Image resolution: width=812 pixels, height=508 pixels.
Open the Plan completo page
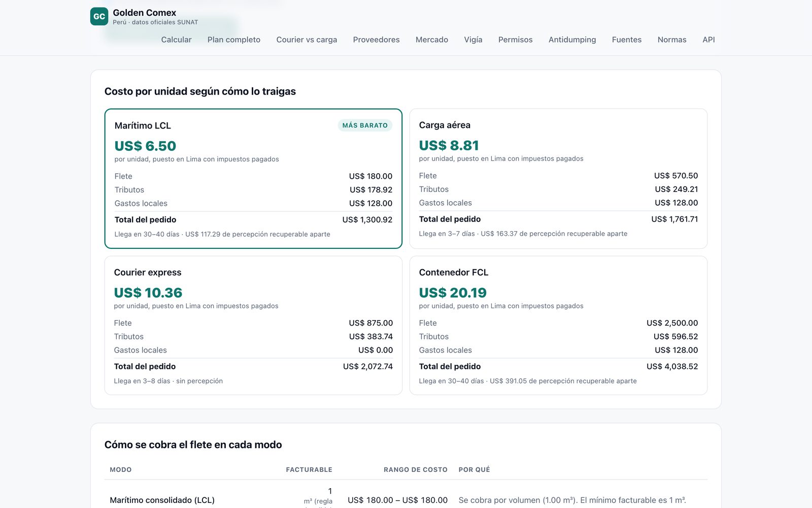click(x=233, y=40)
